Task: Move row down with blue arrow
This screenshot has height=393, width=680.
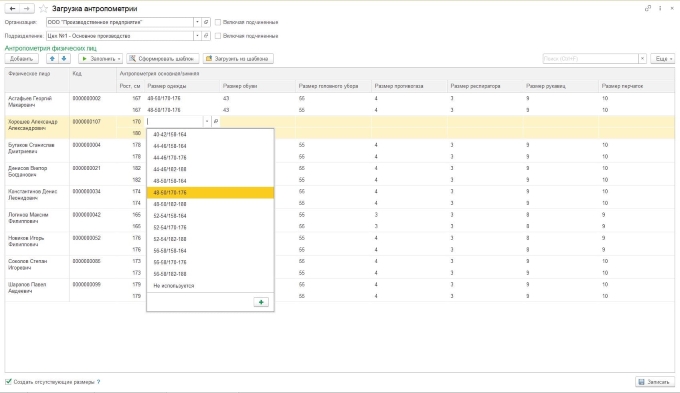Action: [64, 59]
